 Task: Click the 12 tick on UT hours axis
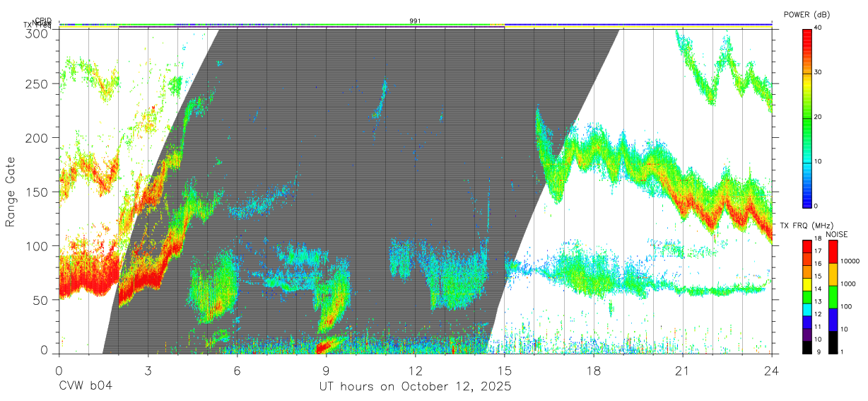(x=416, y=370)
